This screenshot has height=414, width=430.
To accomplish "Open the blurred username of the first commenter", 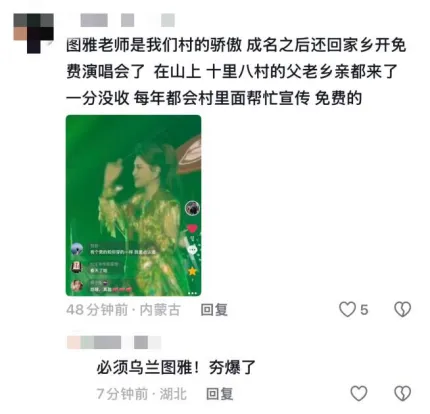I will tap(128, 20).
